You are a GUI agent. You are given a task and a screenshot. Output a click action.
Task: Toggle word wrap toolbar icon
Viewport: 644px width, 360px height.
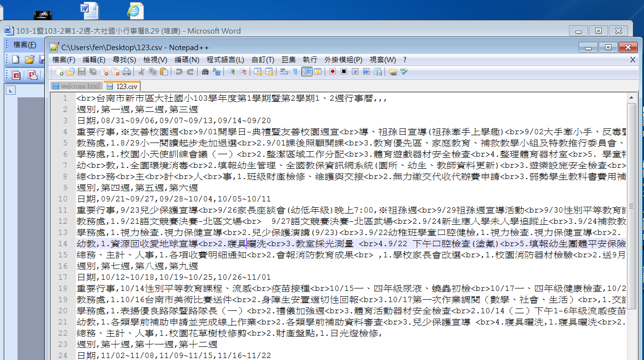coord(284,72)
